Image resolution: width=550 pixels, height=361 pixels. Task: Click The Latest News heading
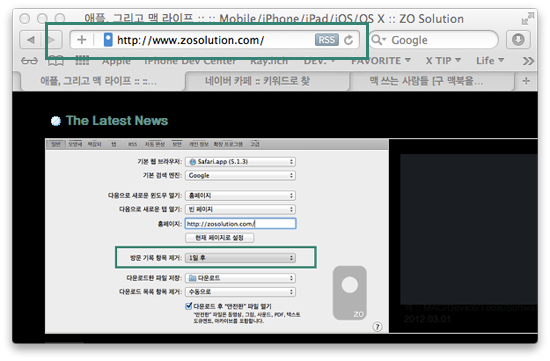pos(117,121)
